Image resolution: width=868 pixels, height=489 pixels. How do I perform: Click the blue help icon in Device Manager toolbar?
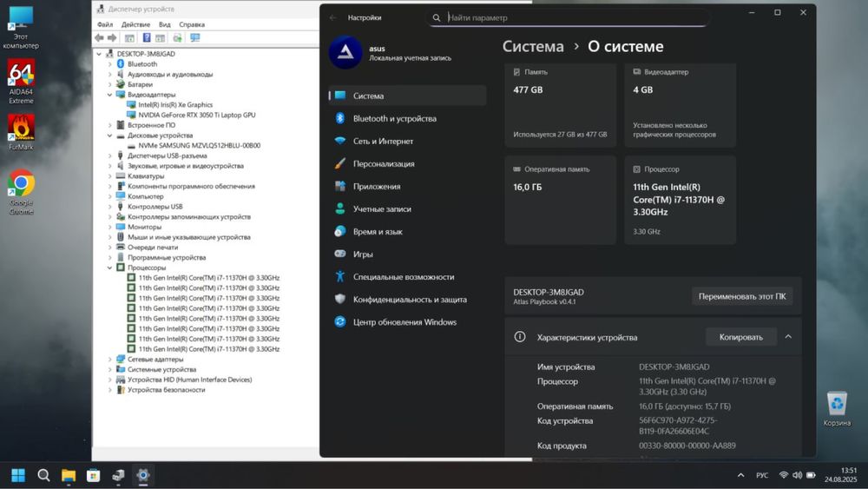146,37
